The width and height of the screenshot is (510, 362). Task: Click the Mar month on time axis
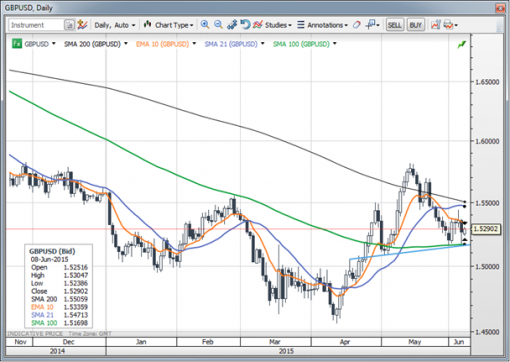(275, 342)
